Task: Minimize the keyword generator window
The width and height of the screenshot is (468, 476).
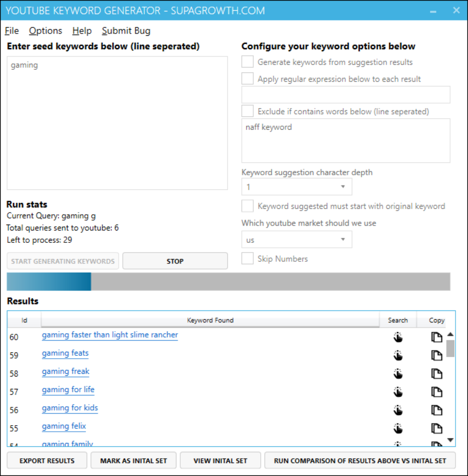Action: tap(433, 11)
